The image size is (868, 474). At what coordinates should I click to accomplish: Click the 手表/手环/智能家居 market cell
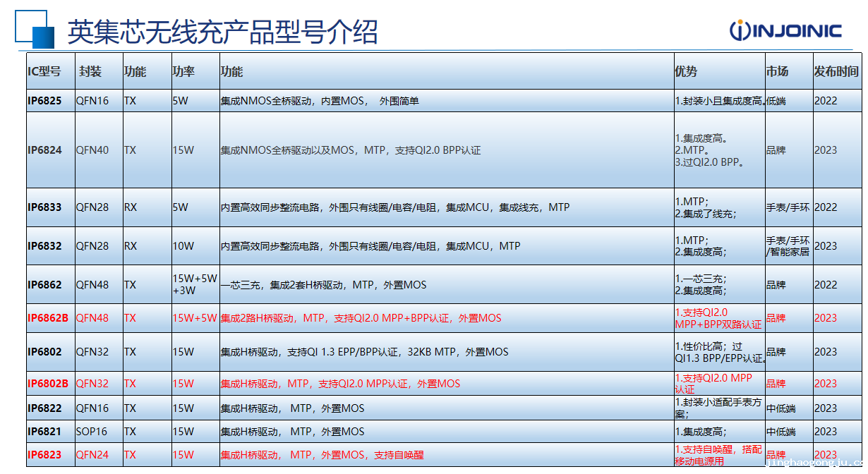[788, 246]
